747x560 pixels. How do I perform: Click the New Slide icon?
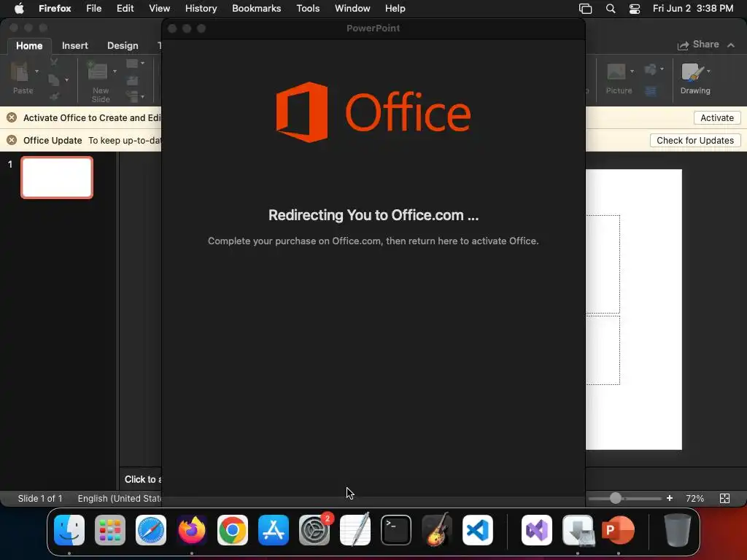98,71
